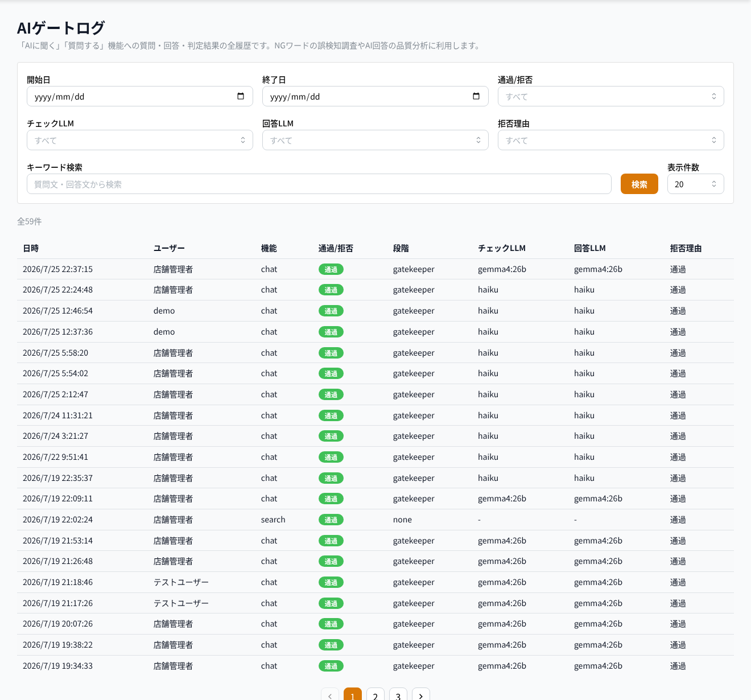The height and width of the screenshot is (700, 751).
Task: Click the orange 検索 button
Action: click(x=639, y=184)
